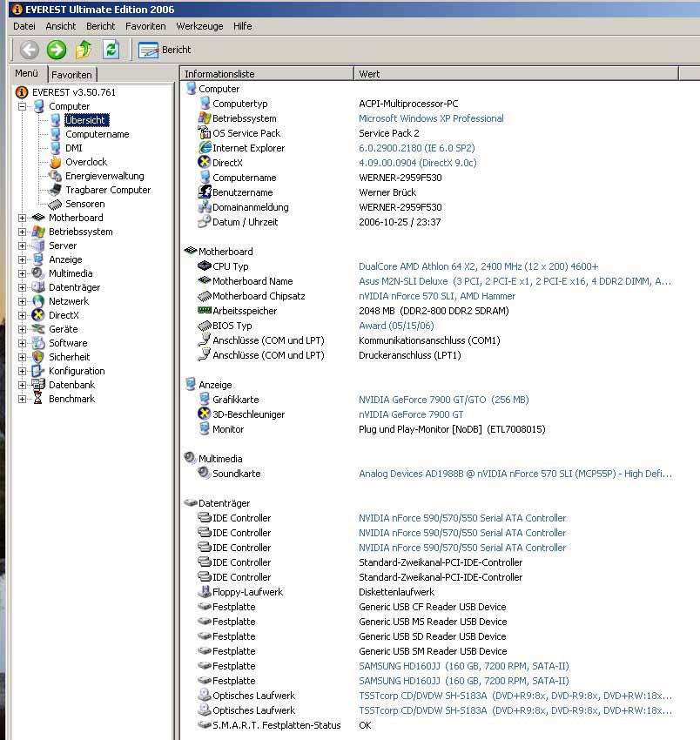Click the Generic USB CF Reader value
Screen dimensions: 700x740
click(x=432, y=607)
